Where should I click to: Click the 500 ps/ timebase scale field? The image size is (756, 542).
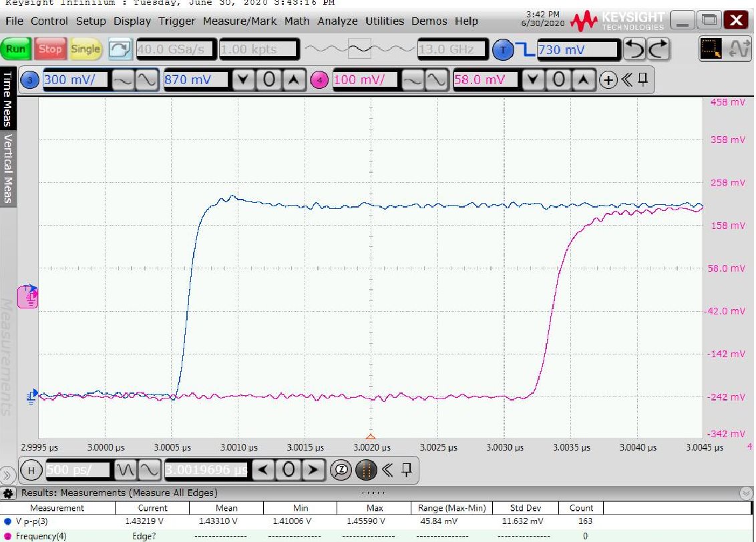click(77, 470)
